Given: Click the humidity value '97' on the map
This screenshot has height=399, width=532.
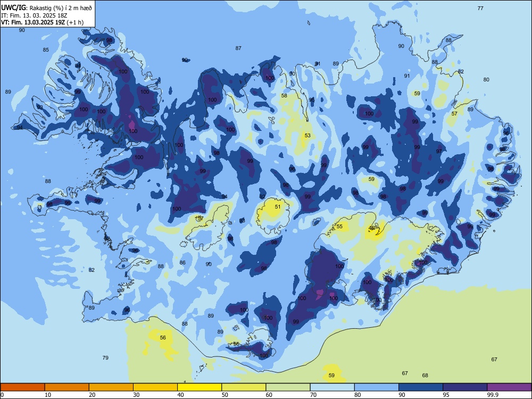Looking at the screenshot, I should [439, 151].
